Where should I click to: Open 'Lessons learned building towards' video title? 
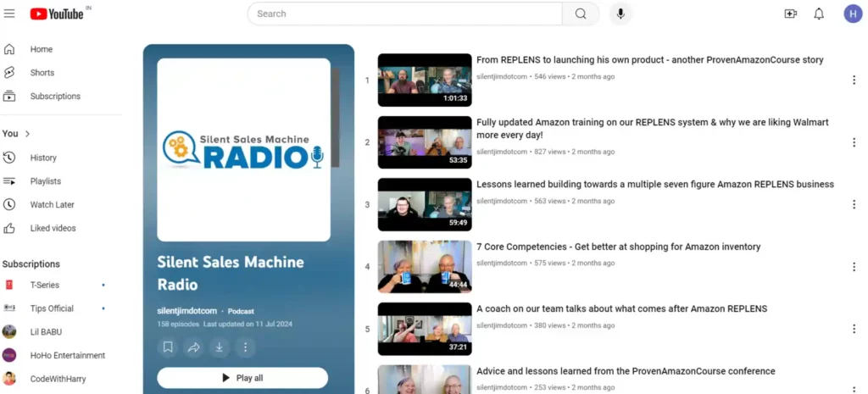[x=655, y=184]
